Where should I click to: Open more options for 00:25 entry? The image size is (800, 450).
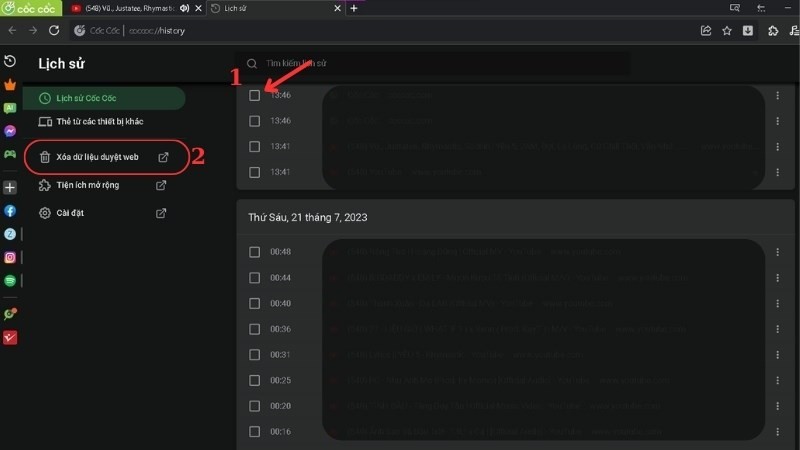[x=778, y=381]
